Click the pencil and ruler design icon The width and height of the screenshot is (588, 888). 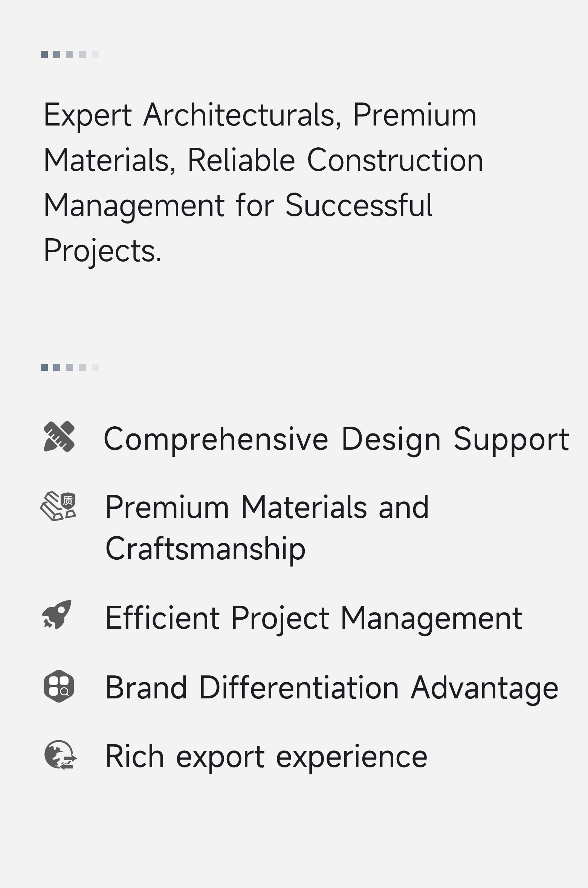click(x=59, y=437)
